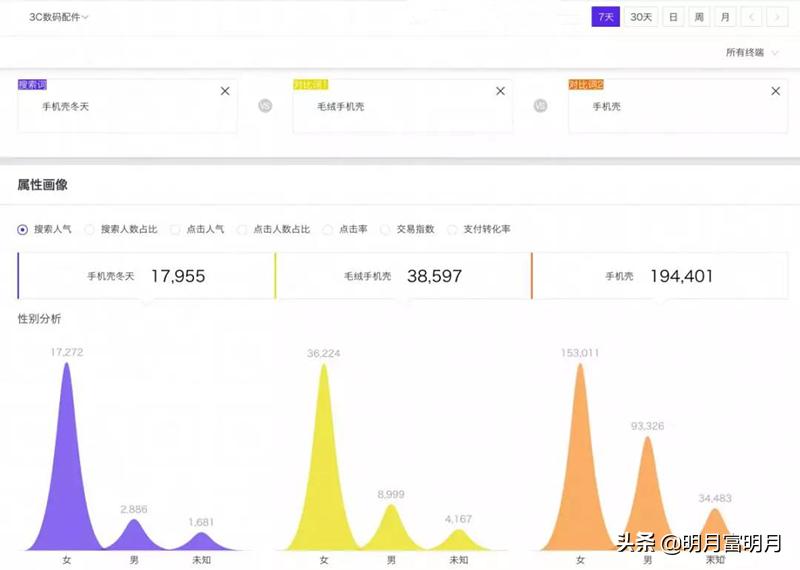Viewport: 800px width, 570px height.
Task: Click the orange comparison word tag
Action: pyautogui.click(x=586, y=85)
